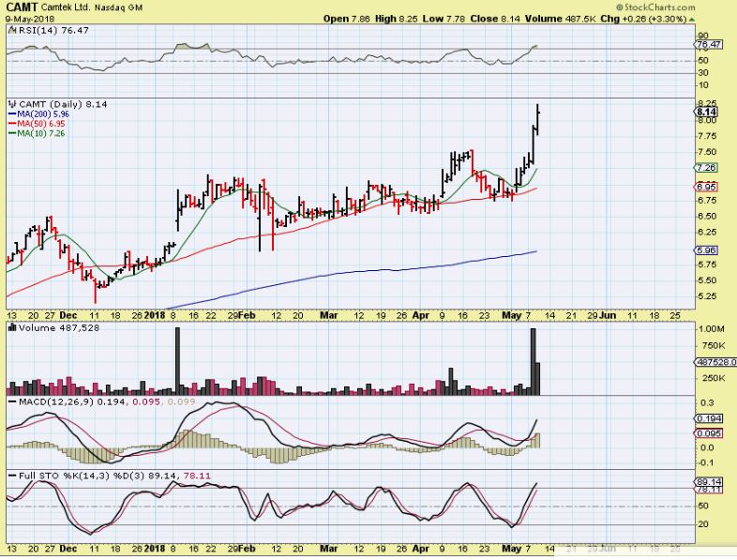Click the Close 8.14 value in header
The image size is (737, 560).
[x=495, y=19]
